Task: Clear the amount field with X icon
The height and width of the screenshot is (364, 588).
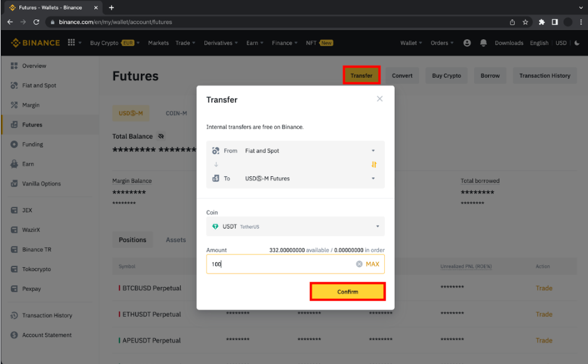Action: (x=359, y=264)
